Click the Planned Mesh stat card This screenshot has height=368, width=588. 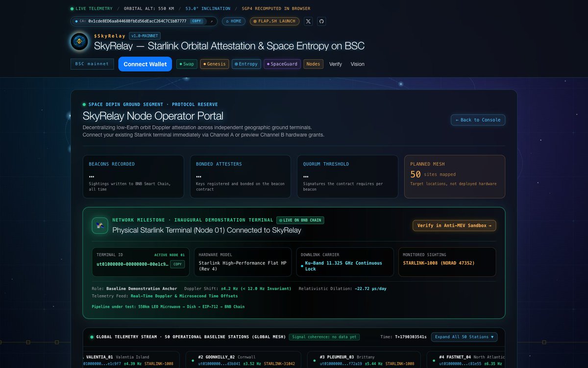tap(455, 177)
